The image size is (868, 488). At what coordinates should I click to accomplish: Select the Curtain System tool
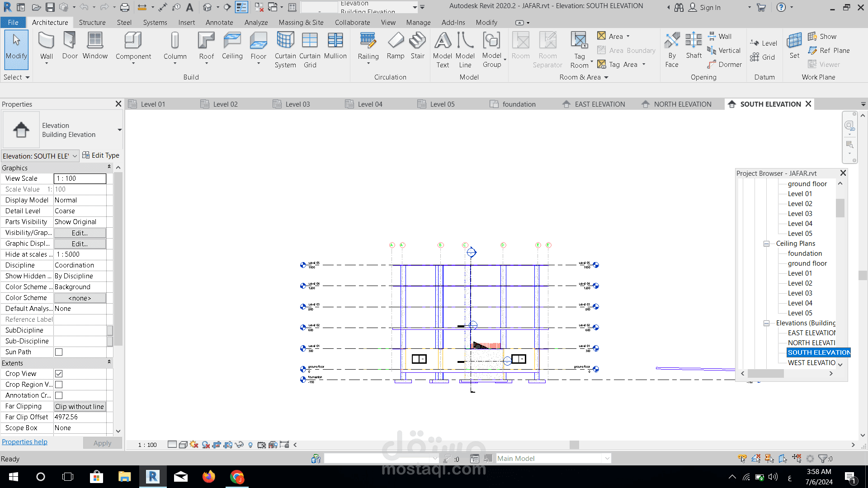point(285,50)
